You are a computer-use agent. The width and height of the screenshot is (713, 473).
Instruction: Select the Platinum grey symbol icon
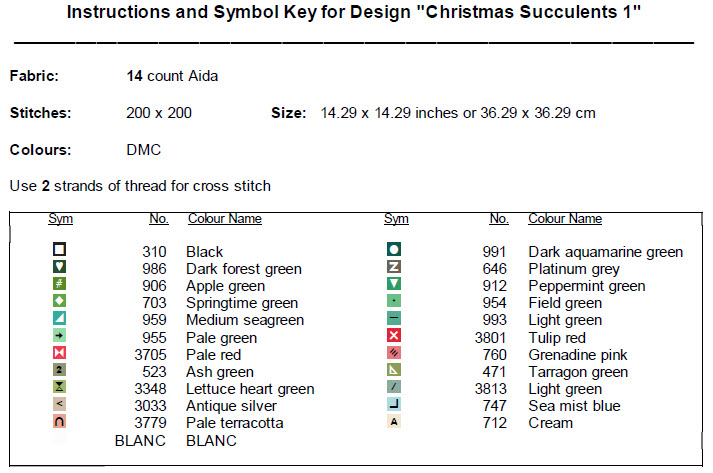pos(394,267)
